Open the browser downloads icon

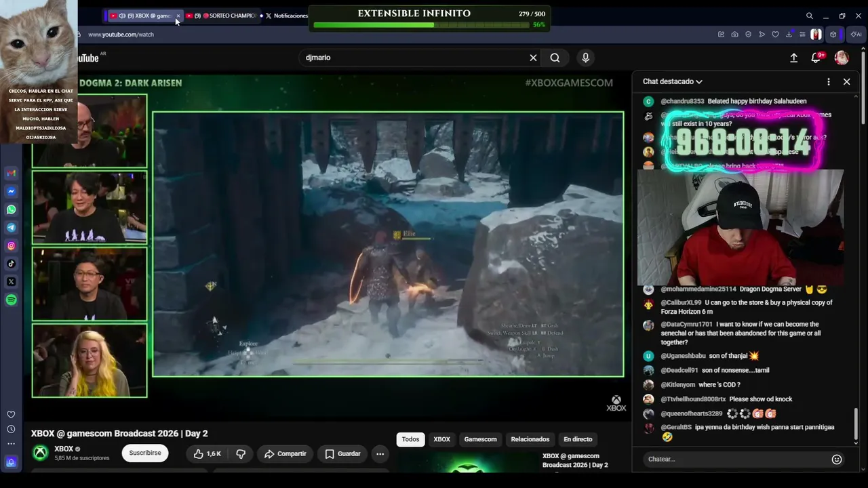(789, 35)
